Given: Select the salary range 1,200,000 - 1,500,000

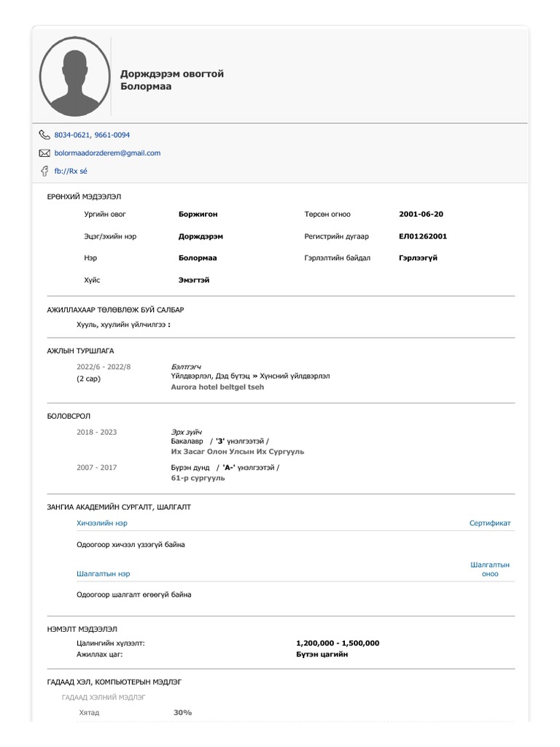Looking at the screenshot, I should pyautogui.click(x=338, y=643).
